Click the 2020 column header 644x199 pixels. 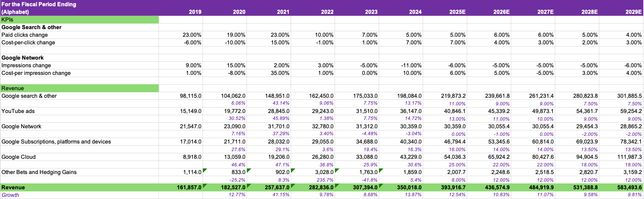tap(239, 12)
